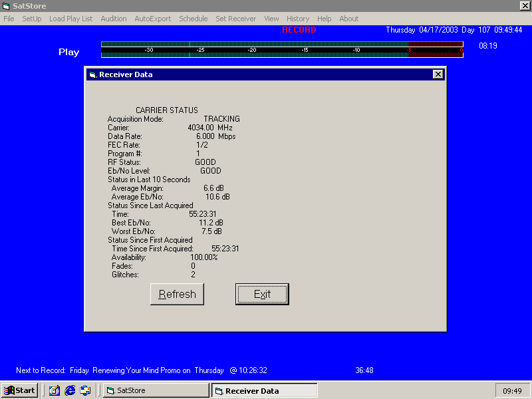Switch to Receiver Data taskbar button

[x=265, y=390]
